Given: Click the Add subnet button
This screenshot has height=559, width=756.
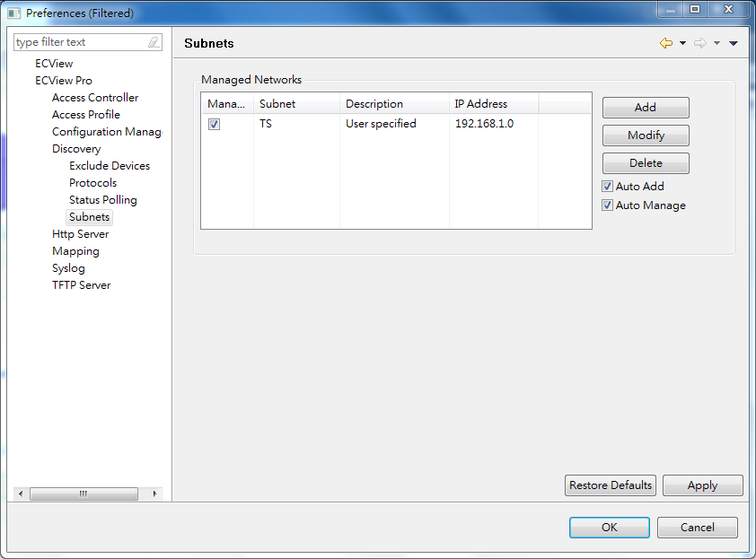Looking at the screenshot, I should pyautogui.click(x=646, y=108).
